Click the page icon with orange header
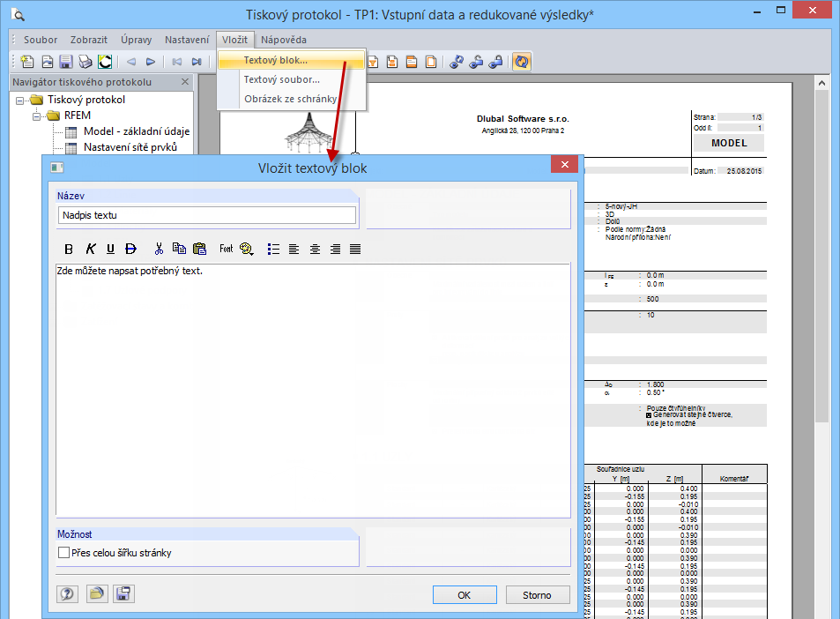Screen dimensions: 840x619 (412, 62)
